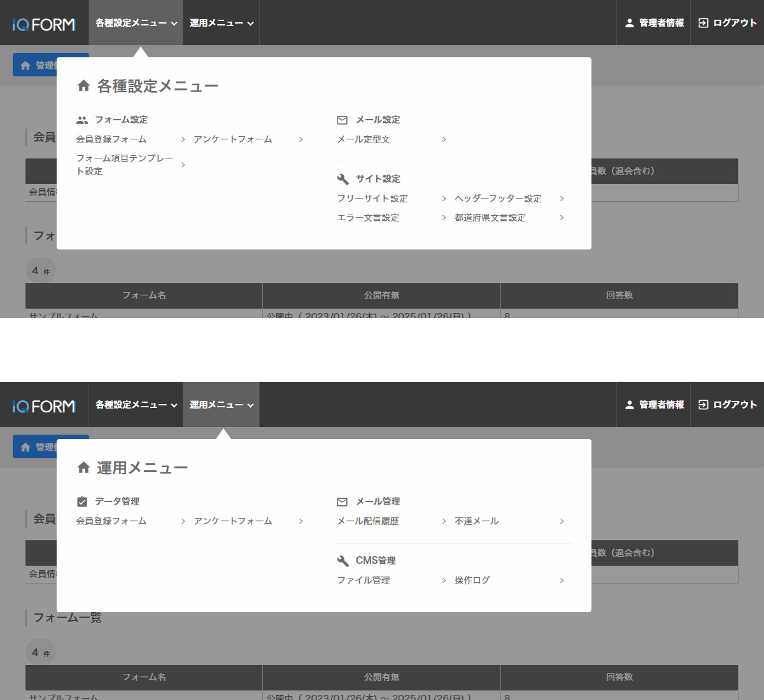The width and height of the screenshot is (764, 700).
Task: Collapse the 運用メニュー dropdown chevron
Action: 251,405
